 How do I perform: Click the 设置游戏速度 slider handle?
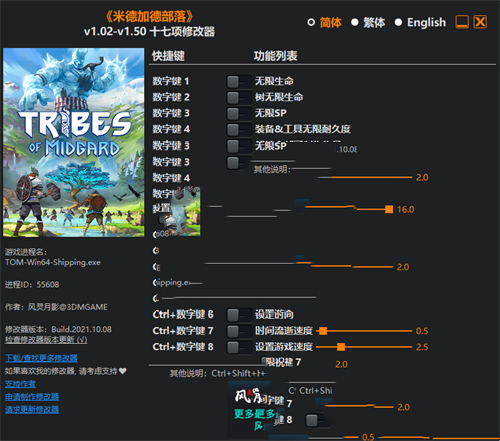(341, 347)
